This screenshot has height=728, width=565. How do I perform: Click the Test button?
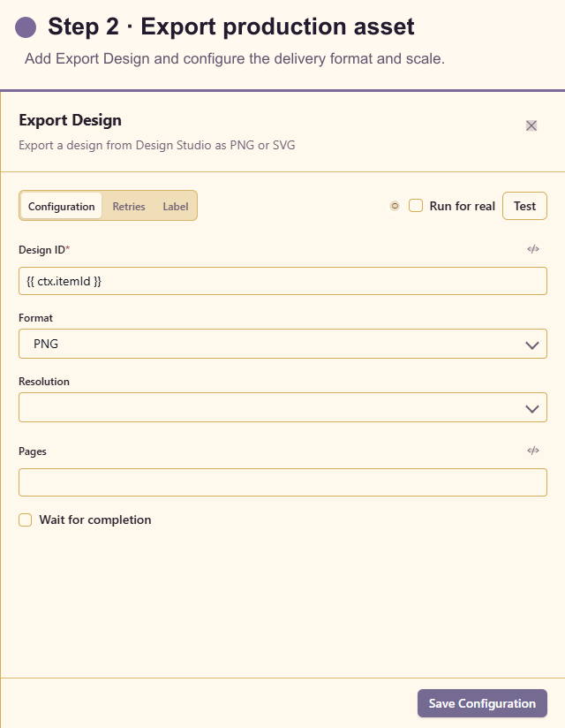click(524, 206)
